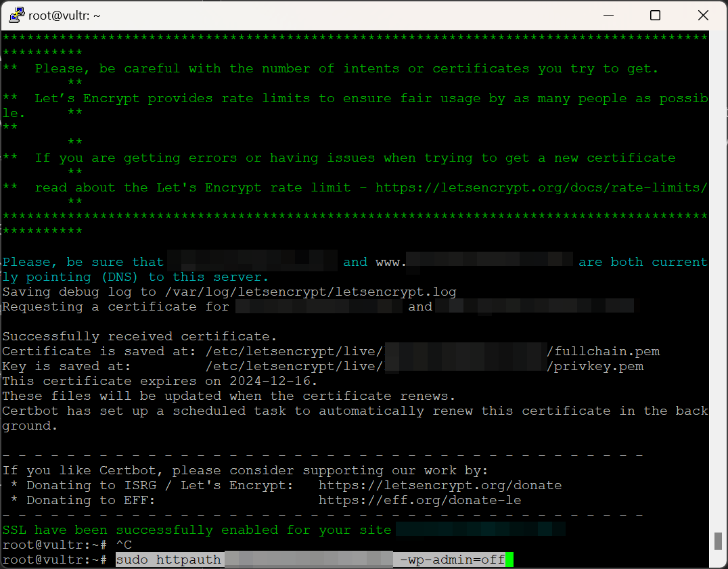Open the PuTTY system menu icon
The height and width of the screenshot is (569, 728).
pyautogui.click(x=16, y=16)
